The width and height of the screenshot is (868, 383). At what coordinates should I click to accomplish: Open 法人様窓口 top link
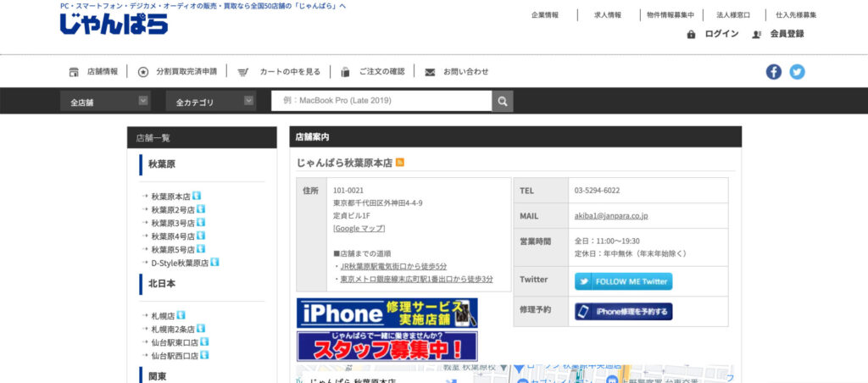[x=733, y=15]
